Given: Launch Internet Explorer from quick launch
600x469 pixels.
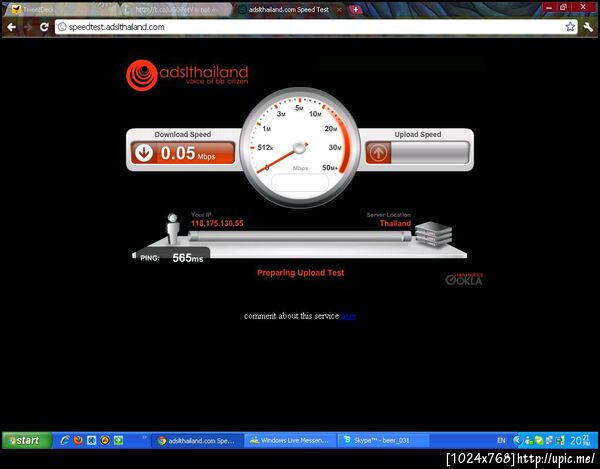Looking at the screenshot, I should (65, 441).
